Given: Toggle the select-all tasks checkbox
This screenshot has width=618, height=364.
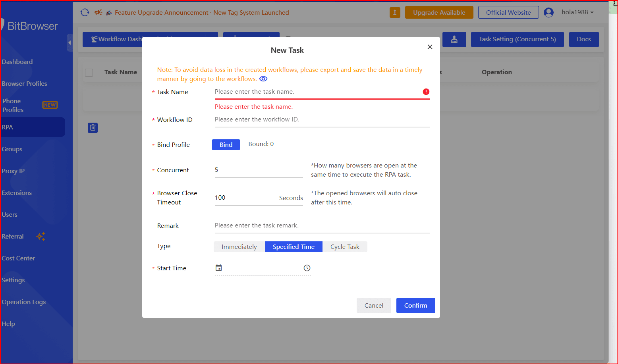Looking at the screenshot, I should pos(89,72).
